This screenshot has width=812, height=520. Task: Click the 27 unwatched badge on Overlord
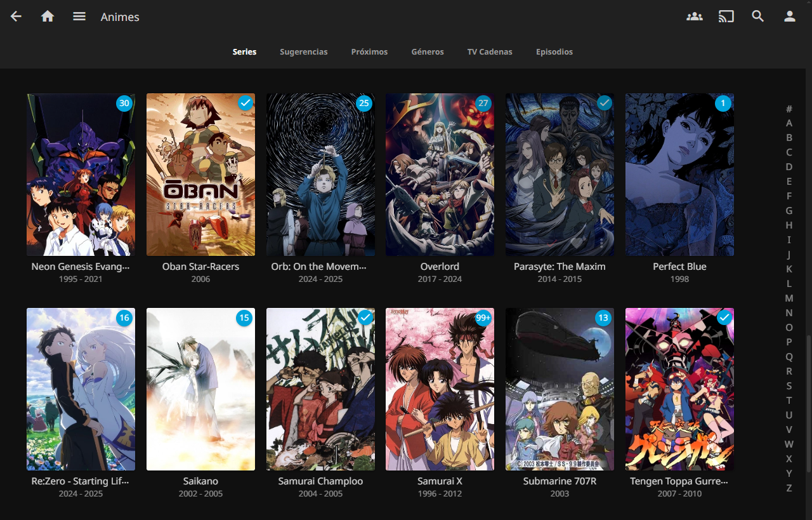pyautogui.click(x=483, y=103)
